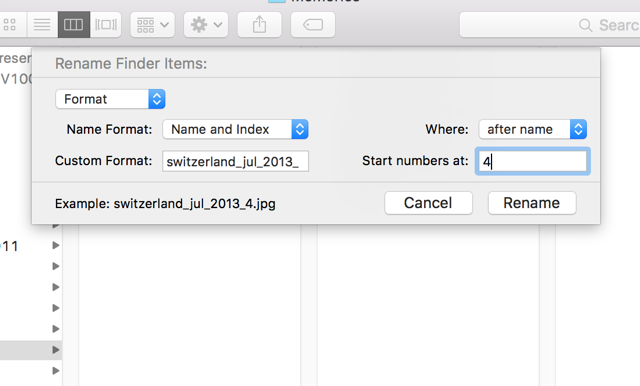Switch Finder to icon view

[x=10, y=25]
